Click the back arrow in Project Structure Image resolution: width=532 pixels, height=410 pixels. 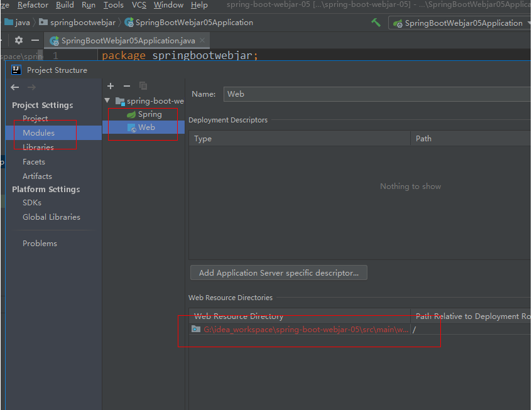pos(14,87)
